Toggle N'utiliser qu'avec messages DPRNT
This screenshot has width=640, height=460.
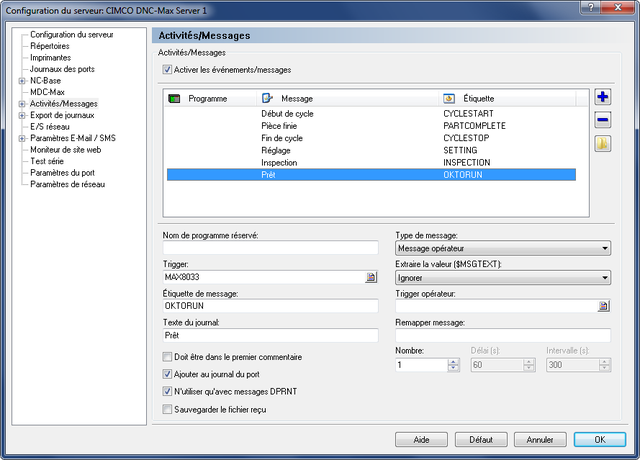pyautogui.click(x=167, y=391)
